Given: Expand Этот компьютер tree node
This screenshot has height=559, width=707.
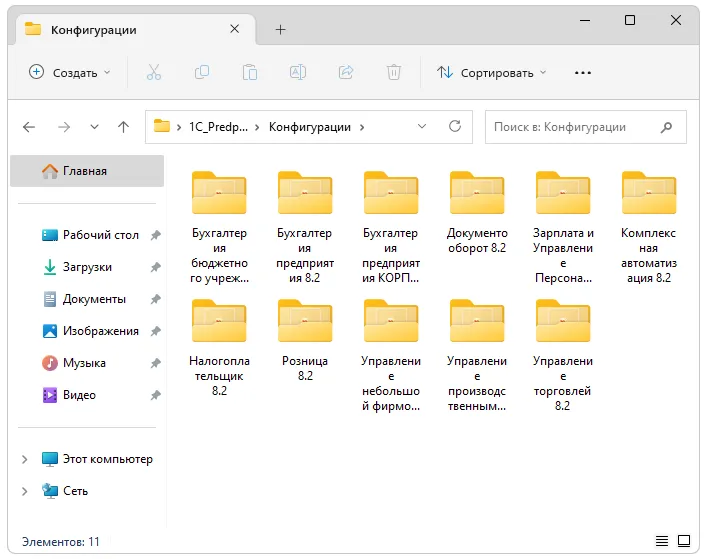Looking at the screenshot, I should (25, 459).
